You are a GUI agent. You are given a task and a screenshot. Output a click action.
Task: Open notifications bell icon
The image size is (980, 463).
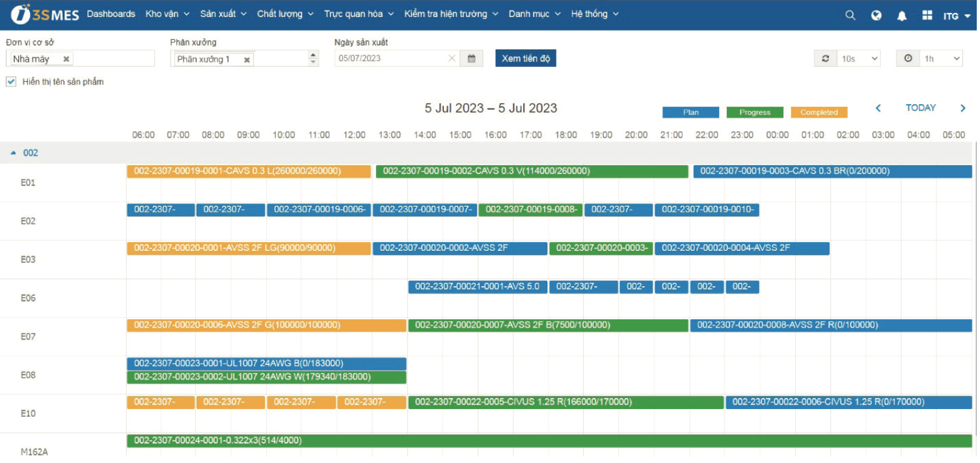point(902,16)
